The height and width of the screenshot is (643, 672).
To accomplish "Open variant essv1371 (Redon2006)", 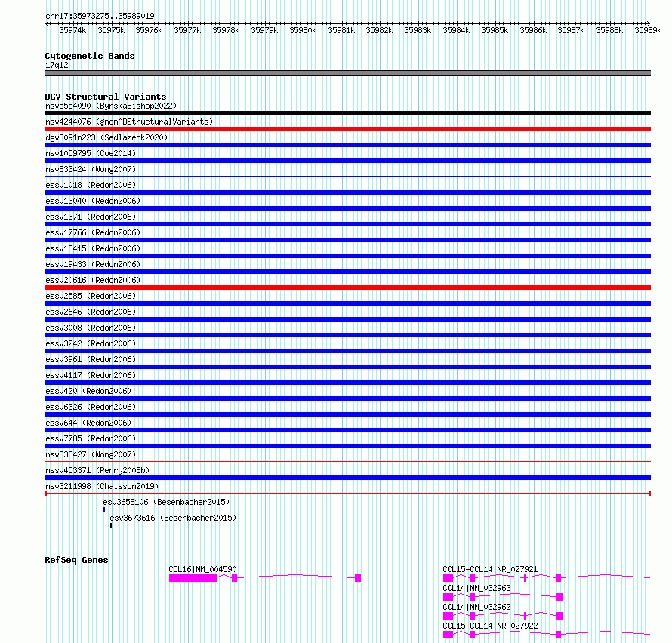I will tap(91, 217).
